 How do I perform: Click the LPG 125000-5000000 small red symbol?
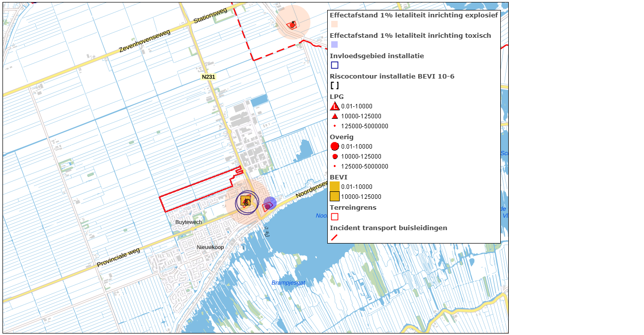[335, 126]
